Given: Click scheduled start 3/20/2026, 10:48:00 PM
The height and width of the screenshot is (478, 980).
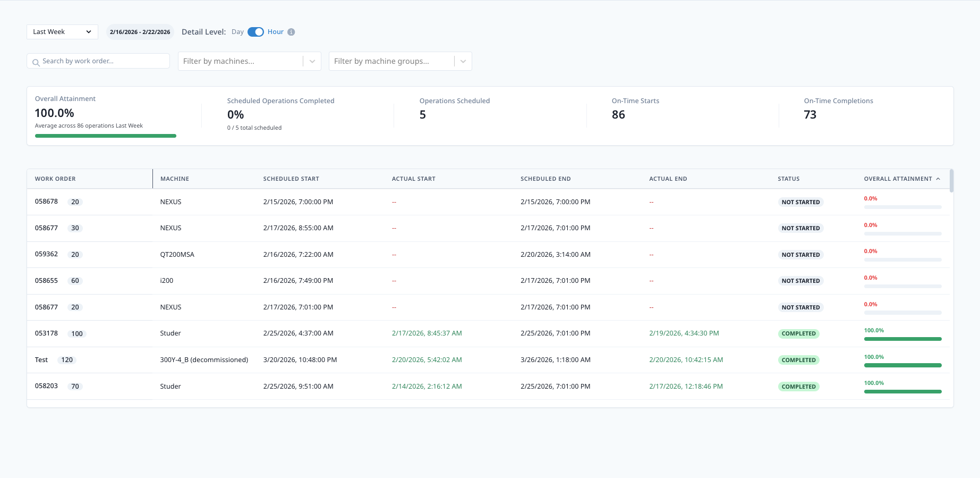Looking at the screenshot, I should pos(300,360).
